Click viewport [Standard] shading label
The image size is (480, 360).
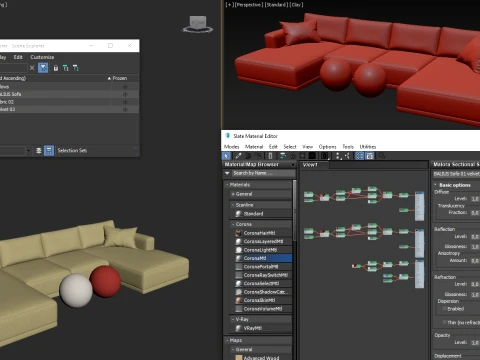(276, 5)
